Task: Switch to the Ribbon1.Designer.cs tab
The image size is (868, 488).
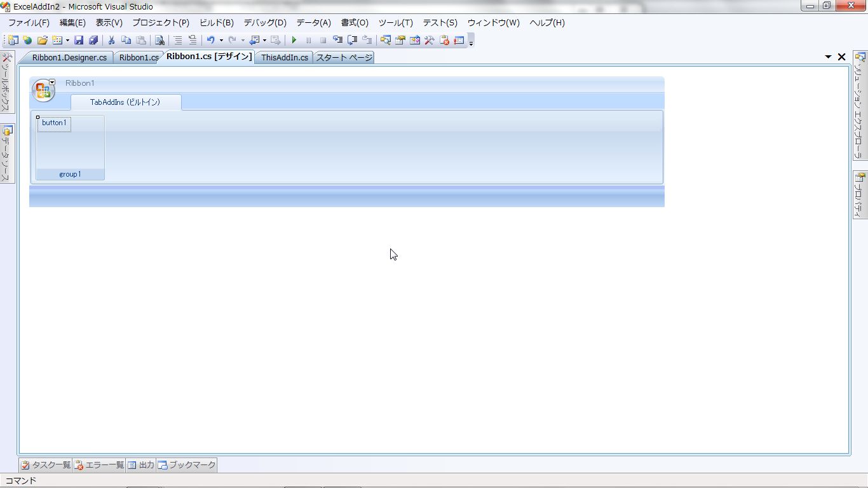Action: [69, 57]
